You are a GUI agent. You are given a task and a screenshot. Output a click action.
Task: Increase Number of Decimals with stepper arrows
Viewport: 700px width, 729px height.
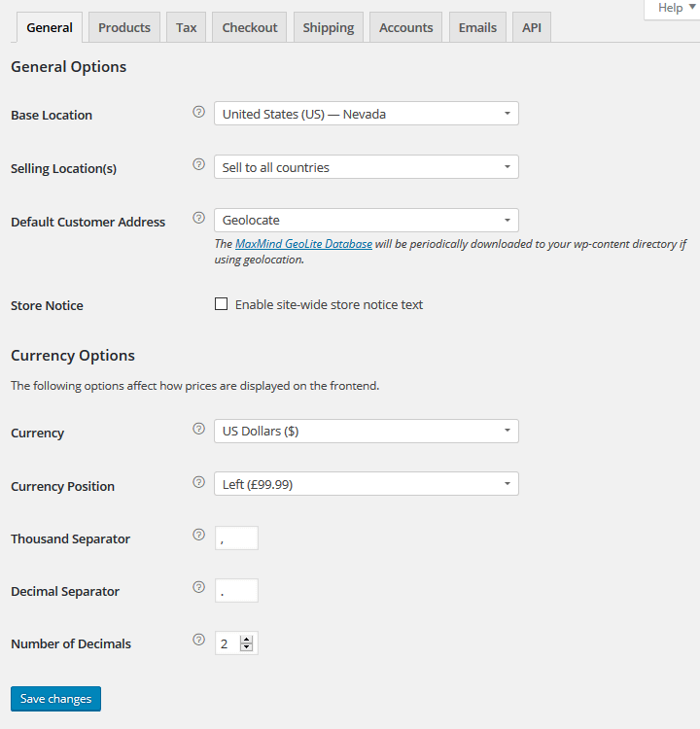coord(247,640)
